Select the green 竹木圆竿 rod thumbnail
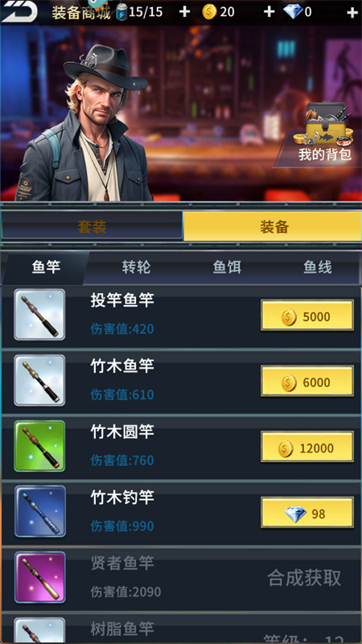 click(39, 446)
